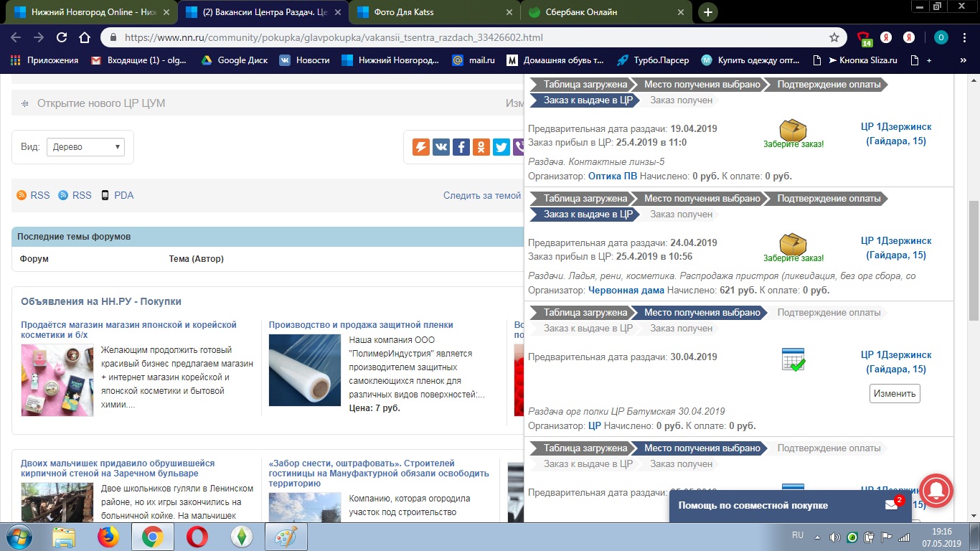
Task: Launch Opera from the taskbar
Action: click(197, 537)
